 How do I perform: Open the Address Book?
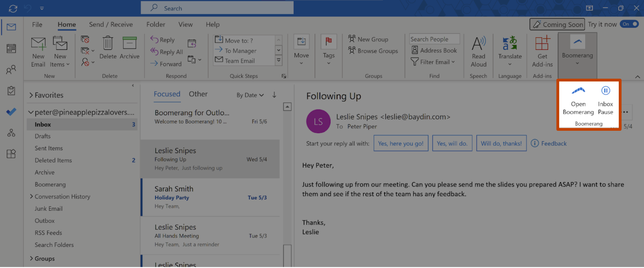point(434,50)
